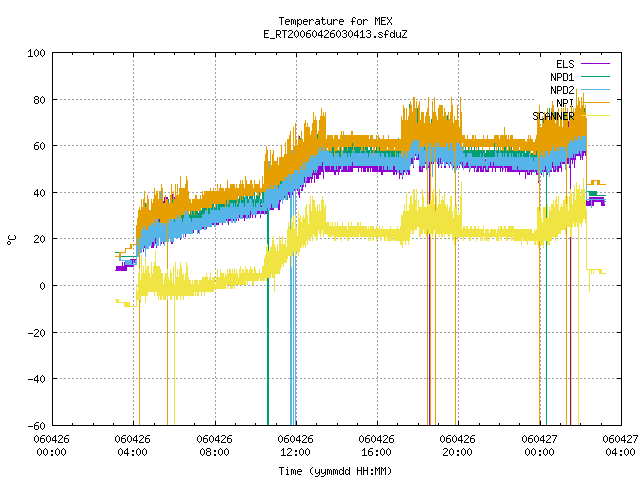
Task: Click the y-axis value 80
Action: pos(39,100)
